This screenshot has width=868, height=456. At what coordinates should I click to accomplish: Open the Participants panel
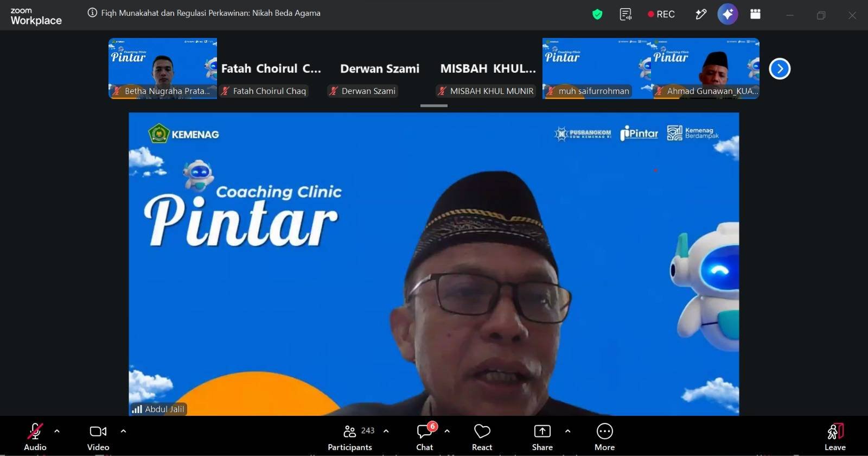(x=350, y=436)
